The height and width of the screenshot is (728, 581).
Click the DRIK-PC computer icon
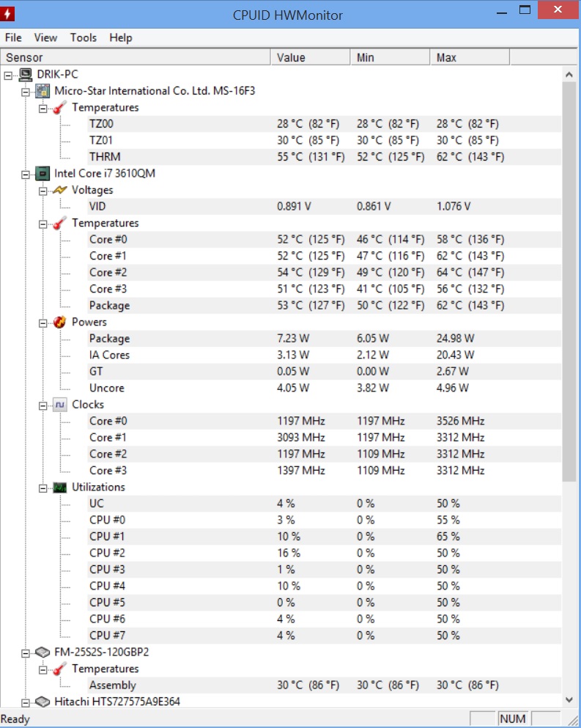26,74
